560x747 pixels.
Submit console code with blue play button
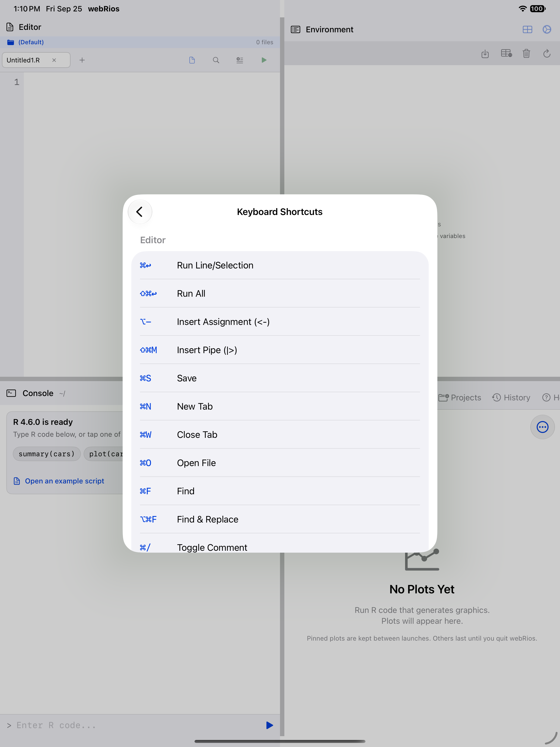[x=269, y=725]
